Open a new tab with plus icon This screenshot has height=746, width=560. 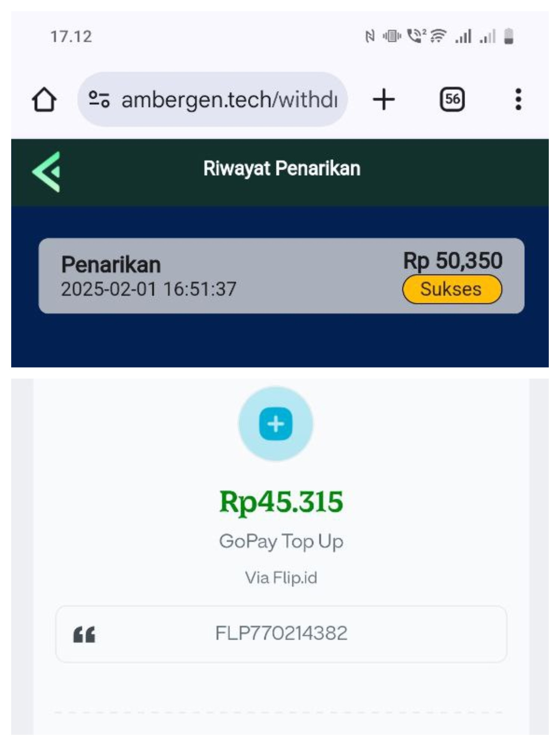coord(383,99)
